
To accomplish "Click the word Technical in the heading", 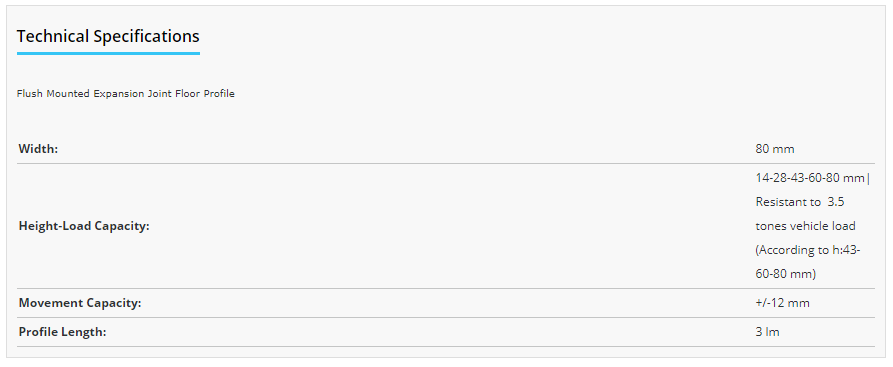I will point(53,36).
